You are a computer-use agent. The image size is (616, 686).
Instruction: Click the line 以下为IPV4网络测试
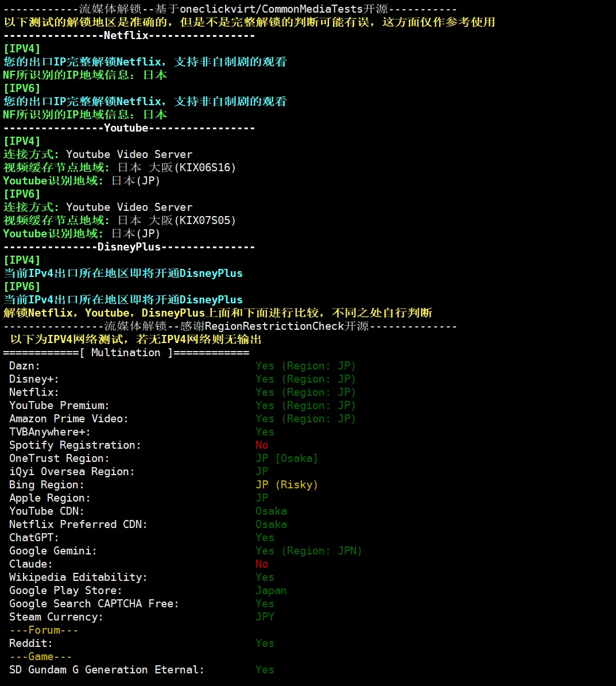[135, 340]
